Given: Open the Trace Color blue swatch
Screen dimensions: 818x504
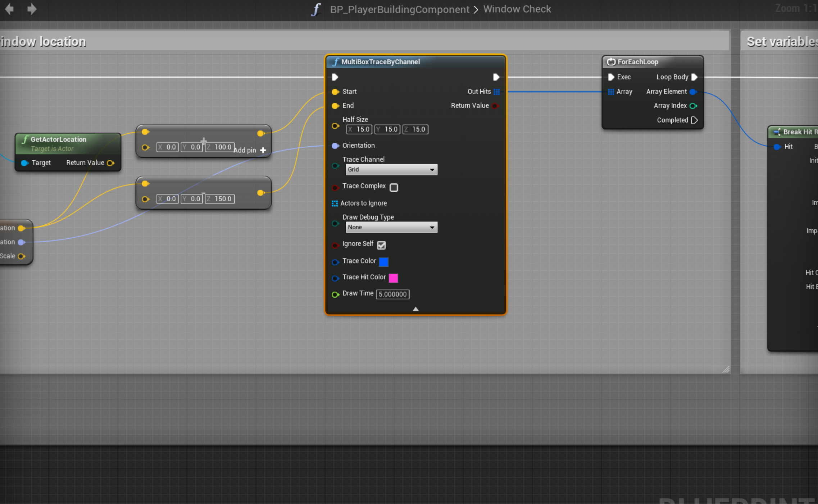Looking at the screenshot, I should click(384, 262).
